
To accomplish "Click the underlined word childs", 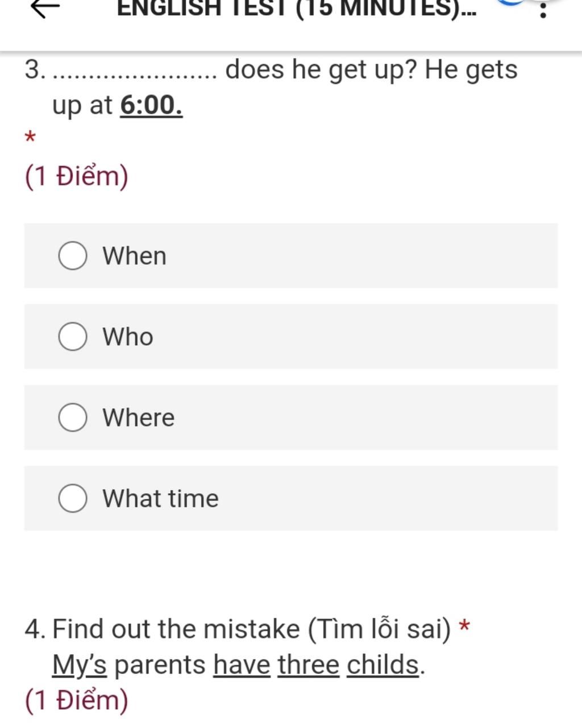I will [383, 665].
